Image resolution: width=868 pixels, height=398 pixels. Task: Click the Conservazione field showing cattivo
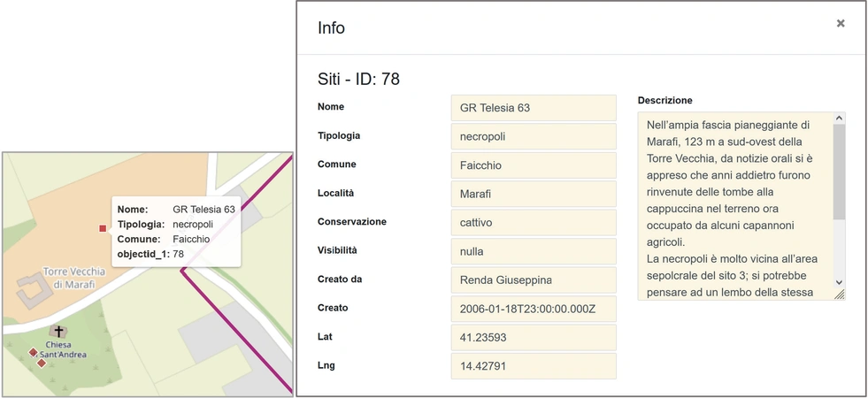click(x=533, y=223)
